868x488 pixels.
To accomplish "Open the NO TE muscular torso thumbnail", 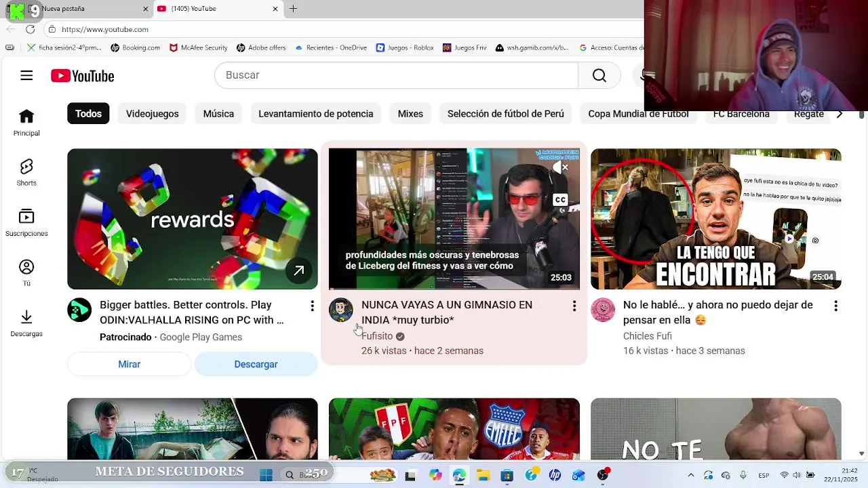I will point(716,429).
